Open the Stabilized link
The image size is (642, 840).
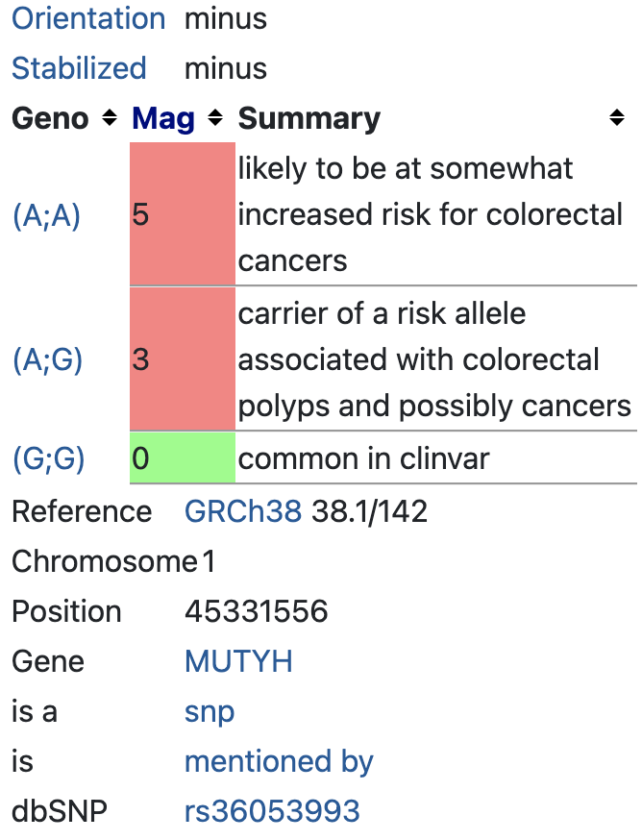[x=79, y=68]
